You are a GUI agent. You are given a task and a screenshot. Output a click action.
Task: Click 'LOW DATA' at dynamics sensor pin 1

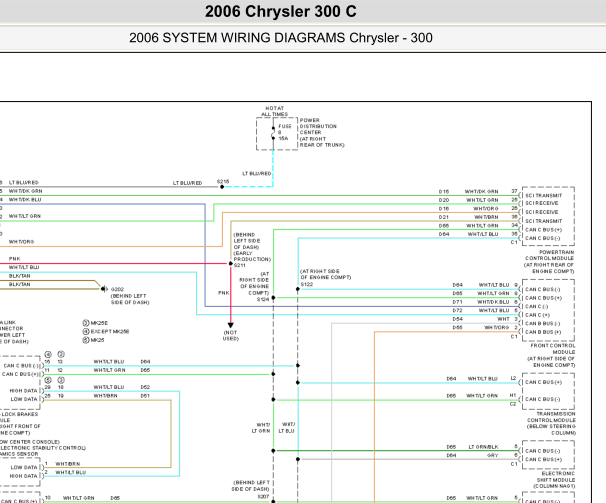click(x=24, y=467)
